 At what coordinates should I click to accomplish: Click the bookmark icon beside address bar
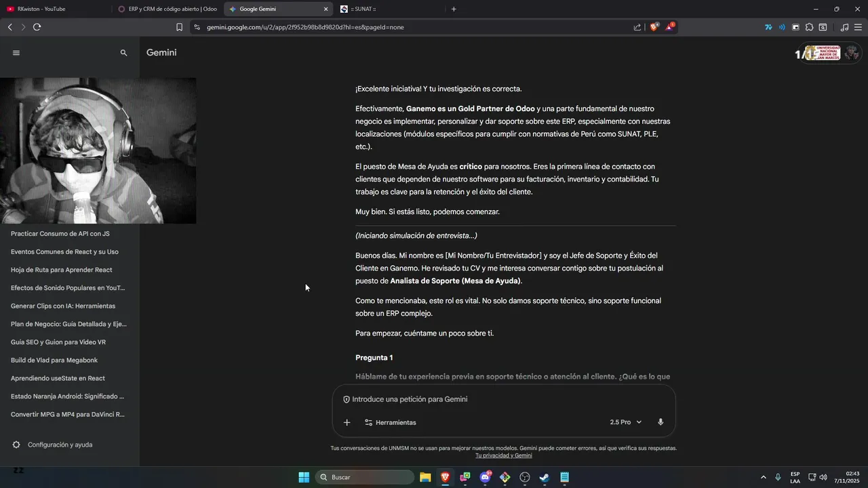(x=179, y=27)
